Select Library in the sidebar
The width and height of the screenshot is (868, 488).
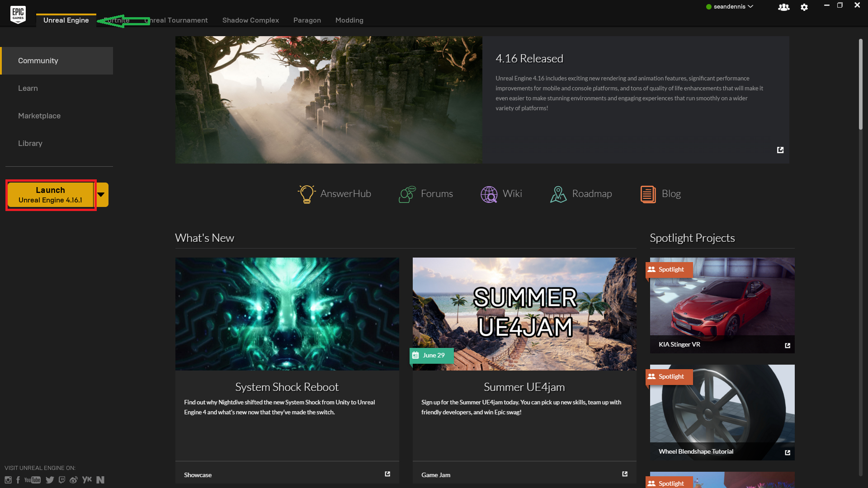coord(57,143)
